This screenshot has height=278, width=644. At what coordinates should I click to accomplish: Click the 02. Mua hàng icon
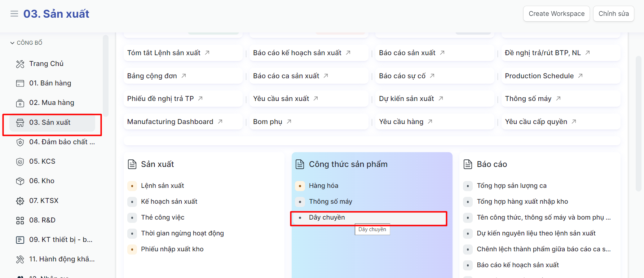(20, 103)
